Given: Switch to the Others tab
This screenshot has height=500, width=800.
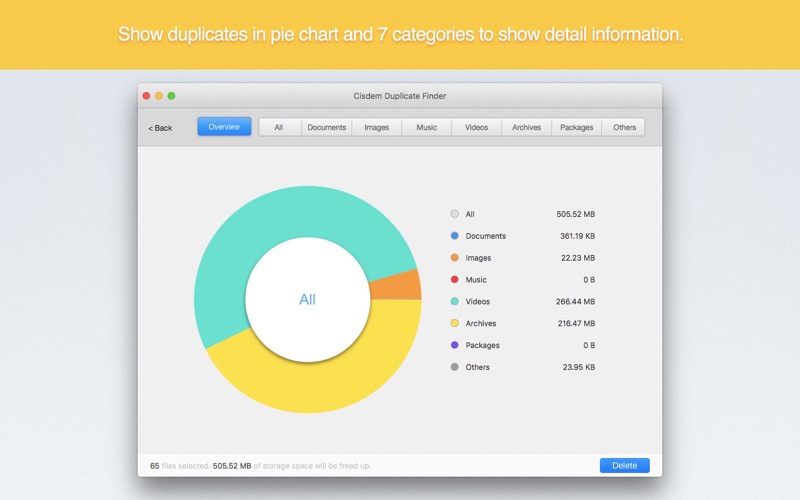Looking at the screenshot, I should point(624,128).
